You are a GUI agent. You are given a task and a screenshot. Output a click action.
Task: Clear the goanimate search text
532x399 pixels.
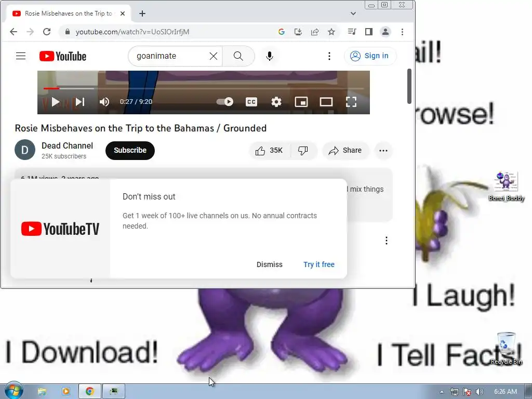pos(214,56)
